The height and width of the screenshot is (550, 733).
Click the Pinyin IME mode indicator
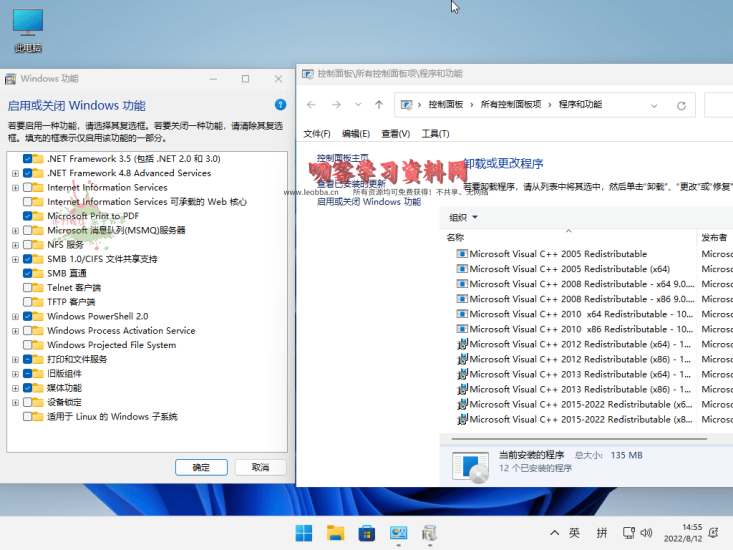[x=602, y=533]
